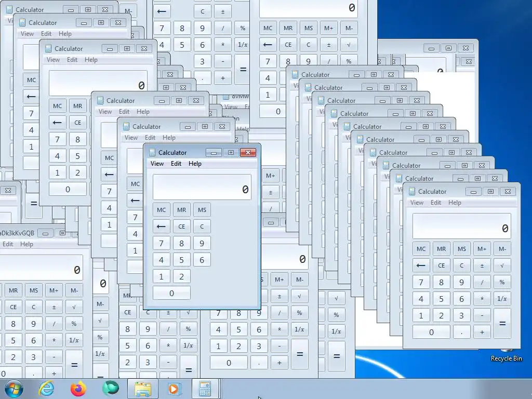Open Edit menu in the aDk3kKvGQB window
532x399 pixels.
(7, 244)
